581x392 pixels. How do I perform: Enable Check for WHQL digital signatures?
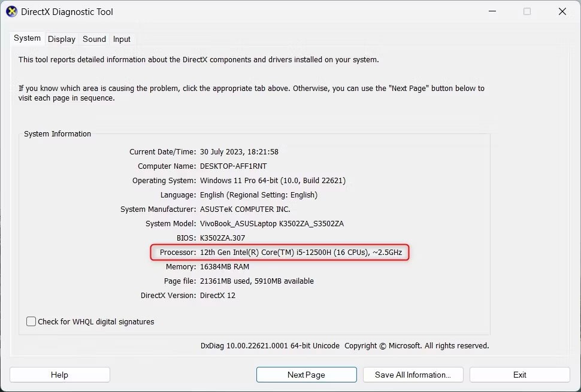coord(31,321)
